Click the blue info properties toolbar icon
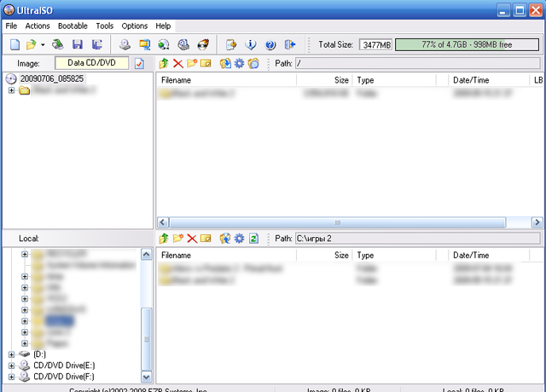 pyautogui.click(x=251, y=44)
